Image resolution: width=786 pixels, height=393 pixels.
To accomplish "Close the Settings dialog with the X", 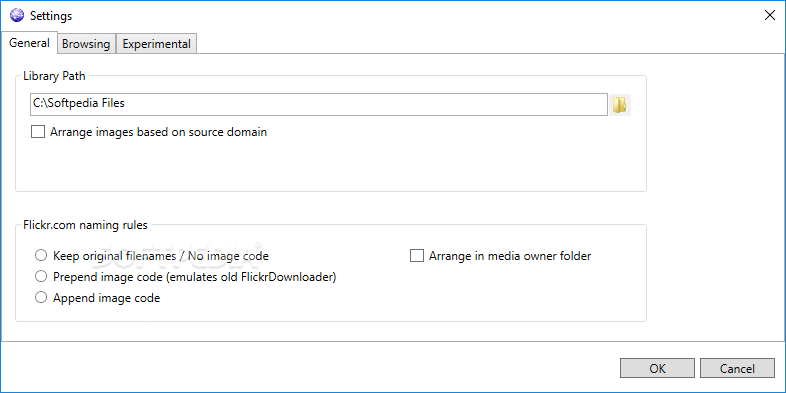I will click(769, 16).
